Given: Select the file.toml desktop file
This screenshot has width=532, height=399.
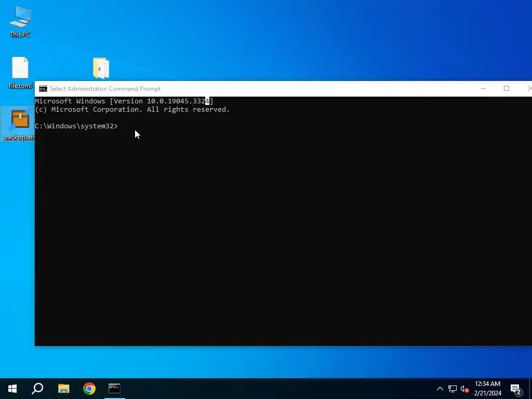Looking at the screenshot, I should [x=20, y=73].
